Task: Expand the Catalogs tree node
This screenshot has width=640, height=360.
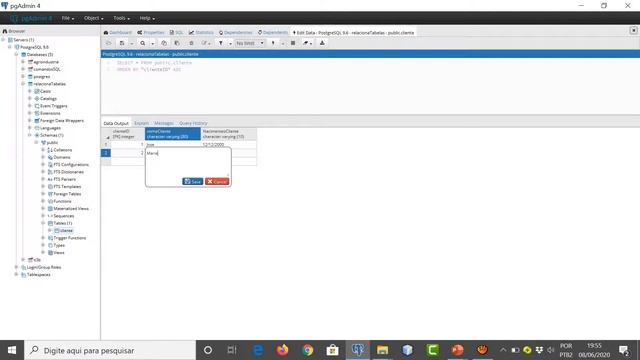Action: pos(30,99)
